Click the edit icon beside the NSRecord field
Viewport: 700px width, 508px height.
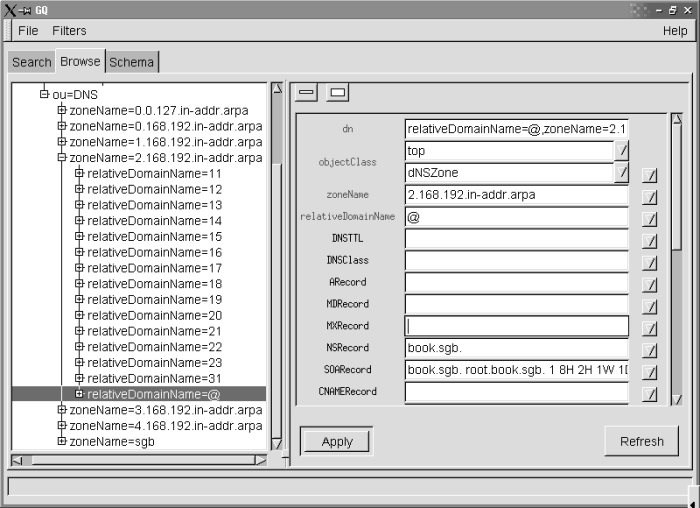(650, 350)
